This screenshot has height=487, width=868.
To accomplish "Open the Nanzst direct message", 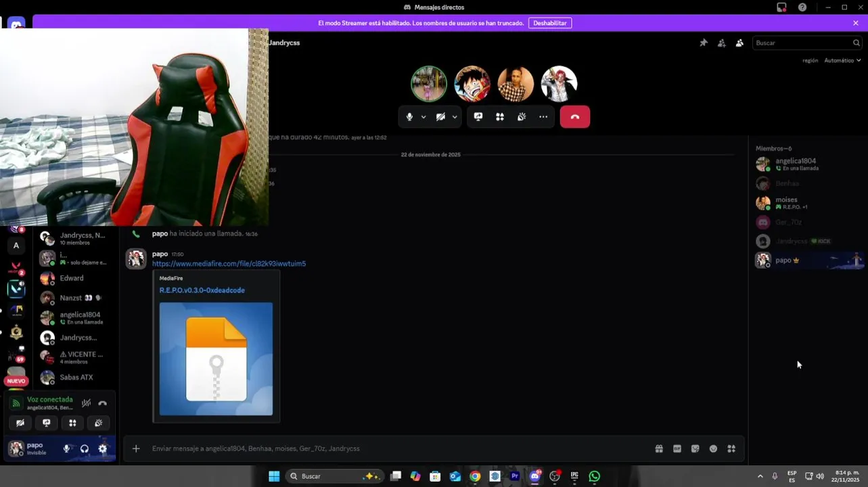I will (x=76, y=298).
